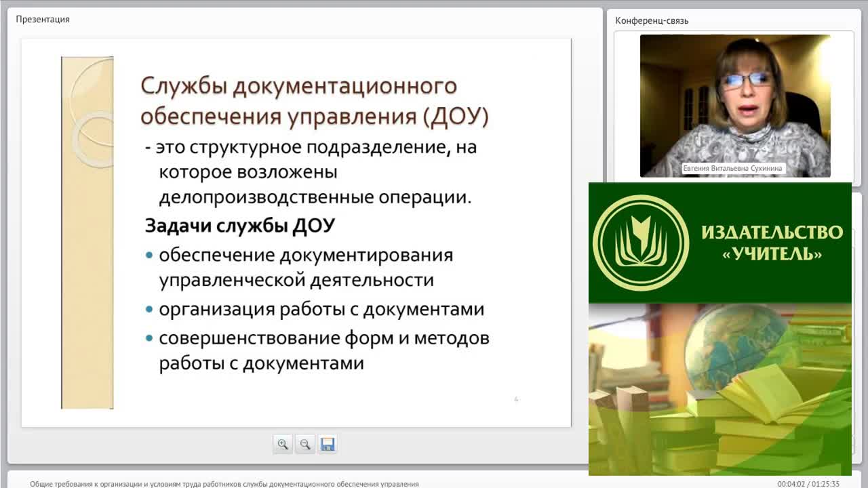Viewport: 868px width, 488px height.
Task: Select the Презентация panel title
Action: click(43, 19)
